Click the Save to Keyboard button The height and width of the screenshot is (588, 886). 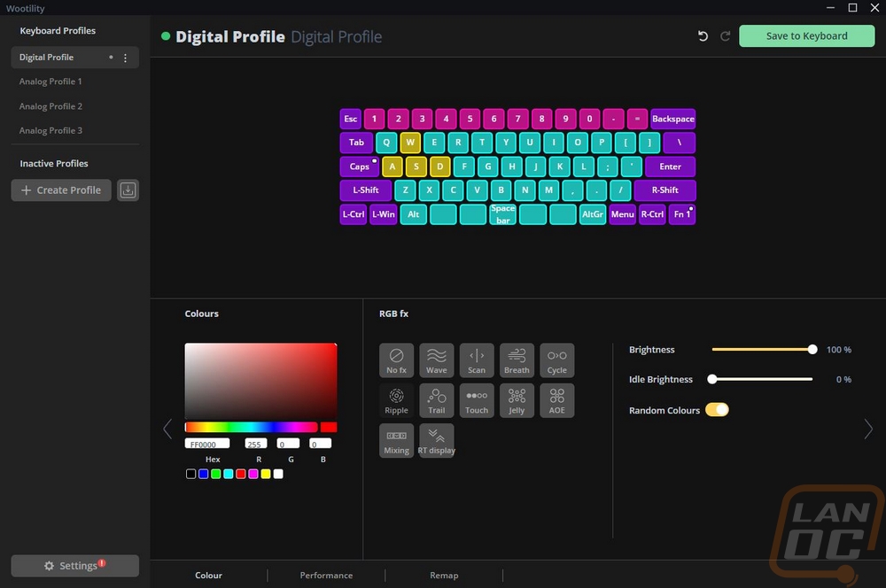point(806,36)
